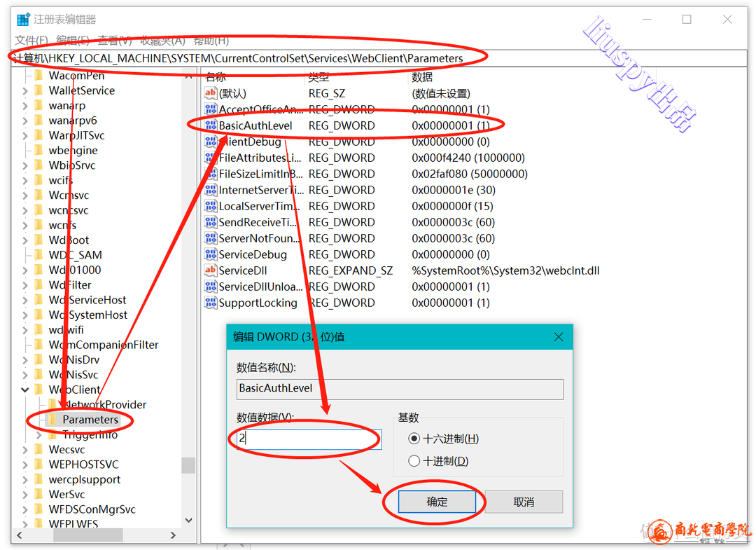The height and width of the screenshot is (550, 756).
Task: Click the tree pane vertical scrollbar thumb
Action: click(188, 465)
